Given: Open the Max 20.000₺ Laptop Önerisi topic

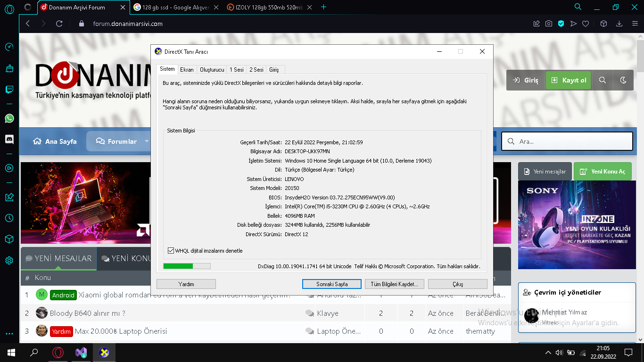Looking at the screenshot, I should (x=121, y=331).
